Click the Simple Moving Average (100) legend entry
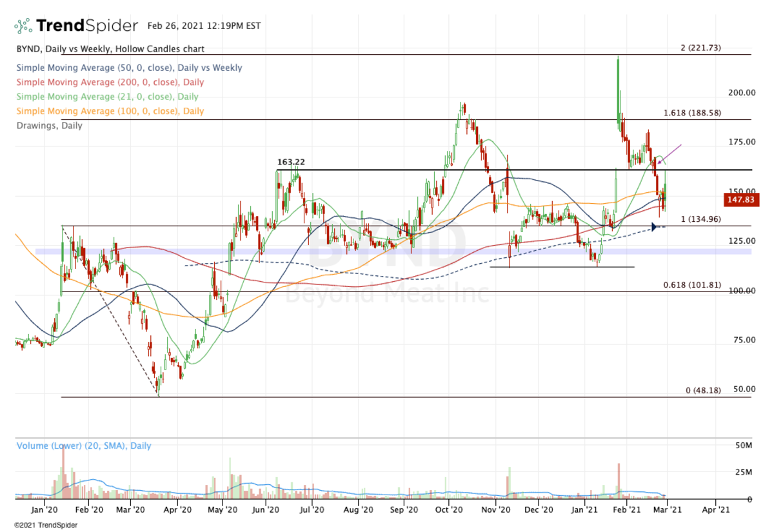 (x=110, y=111)
